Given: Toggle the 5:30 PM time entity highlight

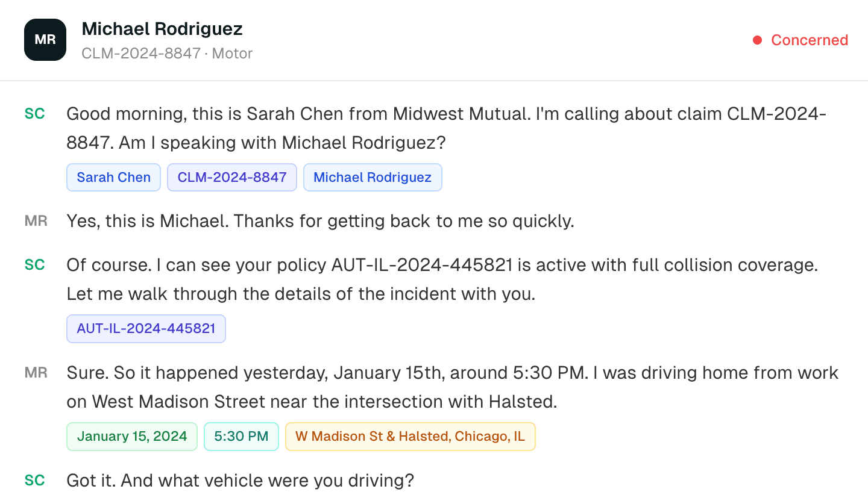Looking at the screenshot, I should pyautogui.click(x=241, y=436).
